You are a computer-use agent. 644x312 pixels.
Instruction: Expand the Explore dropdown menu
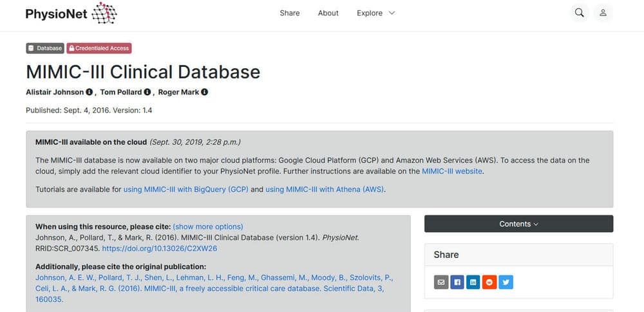[x=376, y=13]
